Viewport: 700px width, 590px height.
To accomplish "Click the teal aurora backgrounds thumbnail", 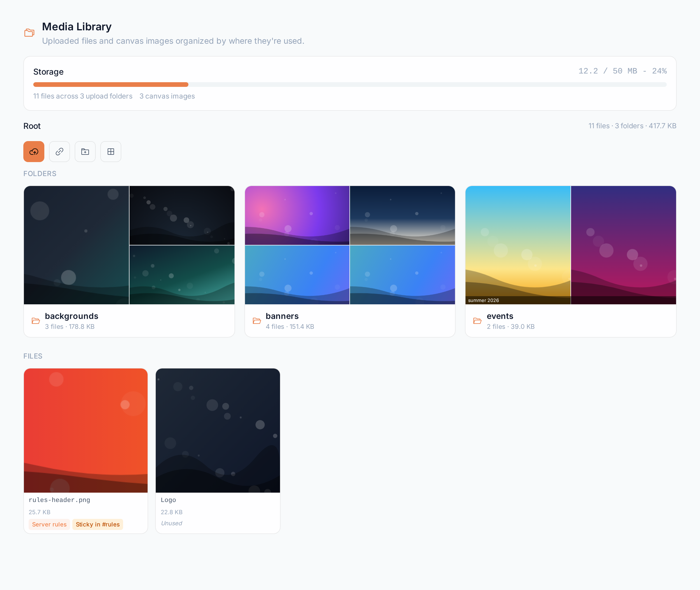I will tap(182, 275).
